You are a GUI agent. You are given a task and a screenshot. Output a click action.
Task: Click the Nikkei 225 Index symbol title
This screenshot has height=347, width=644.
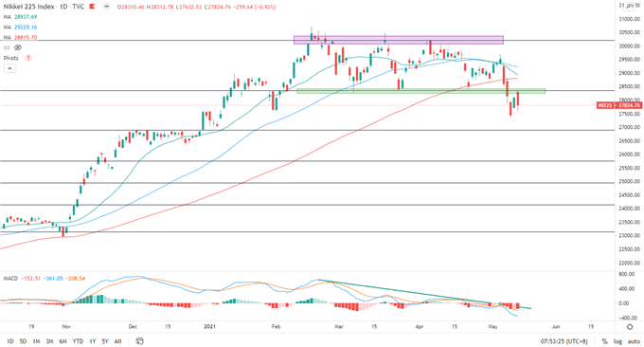[x=28, y=7]
